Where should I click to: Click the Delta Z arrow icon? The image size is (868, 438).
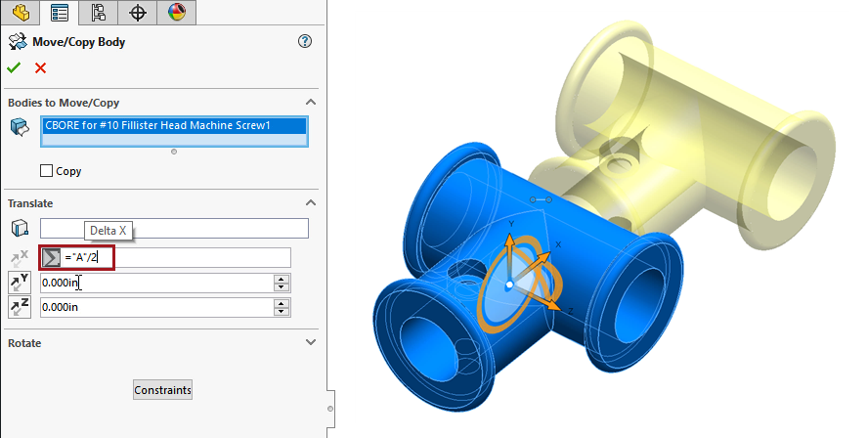click(19, 307)
